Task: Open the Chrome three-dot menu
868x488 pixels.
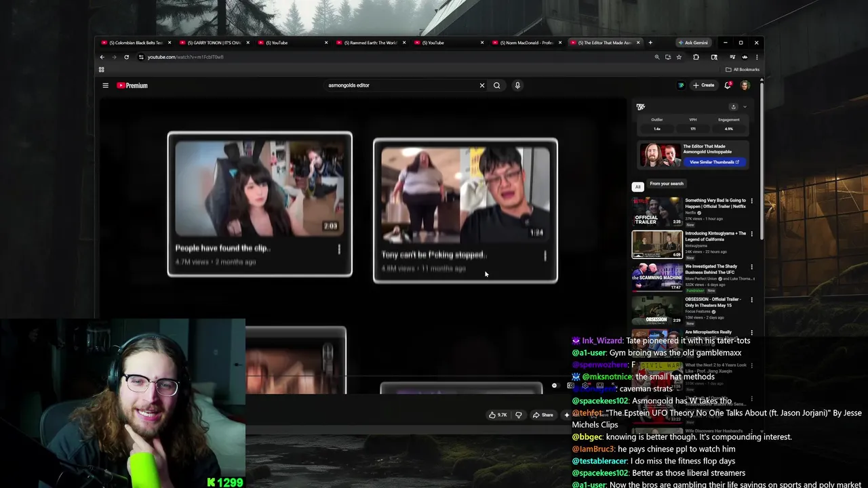Action: (757, 57)
